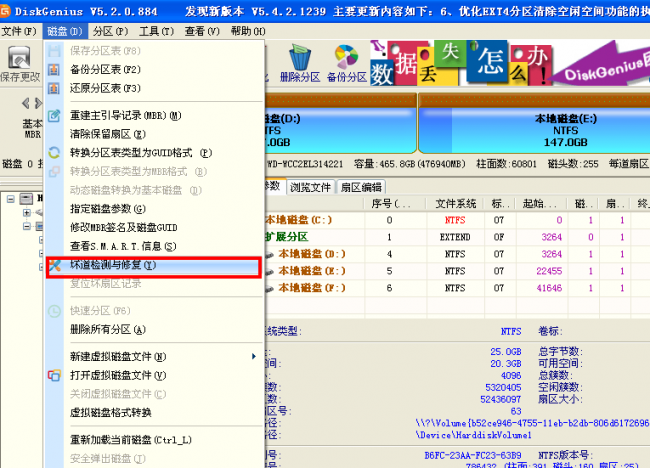Click the DiskGenius title bar logo
This screenshot has height=468, width=650.
pos(5,10)
